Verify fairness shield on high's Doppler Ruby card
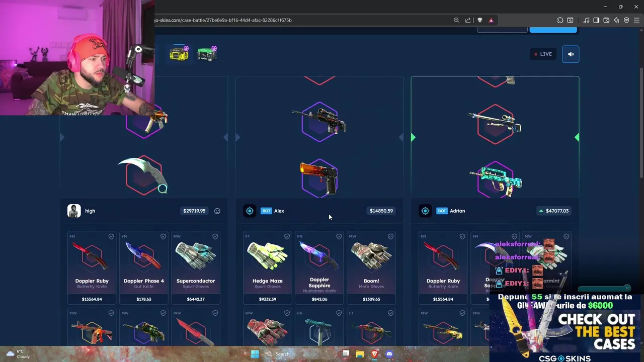Image resolution: width=644 pixels, height=362 pixels. (x=111, y=236)
